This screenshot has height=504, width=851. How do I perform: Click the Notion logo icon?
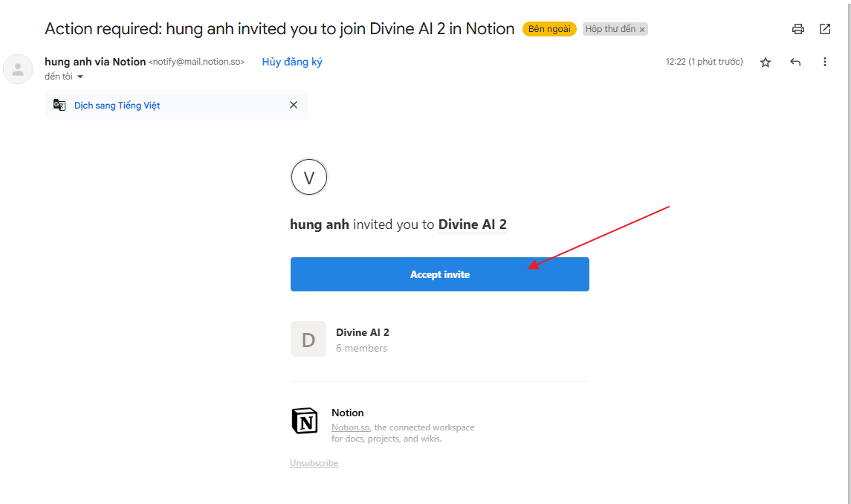click(305, 421)
